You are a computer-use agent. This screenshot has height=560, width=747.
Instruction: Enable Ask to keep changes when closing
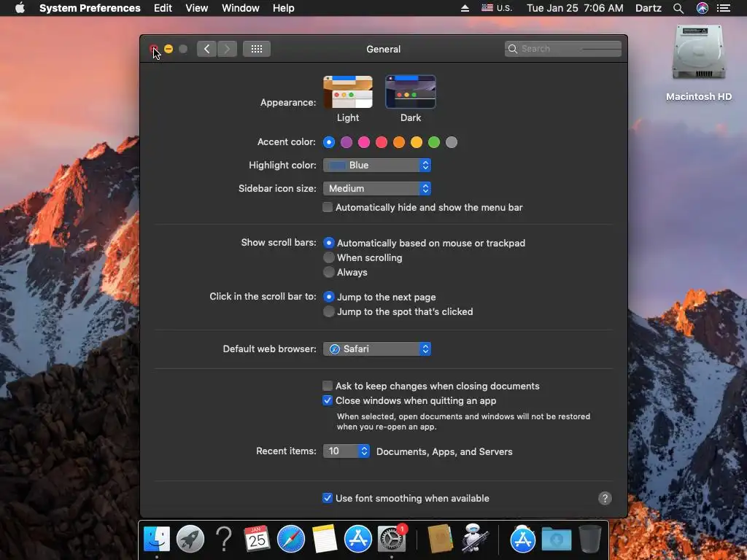click(x=328, y=386)
